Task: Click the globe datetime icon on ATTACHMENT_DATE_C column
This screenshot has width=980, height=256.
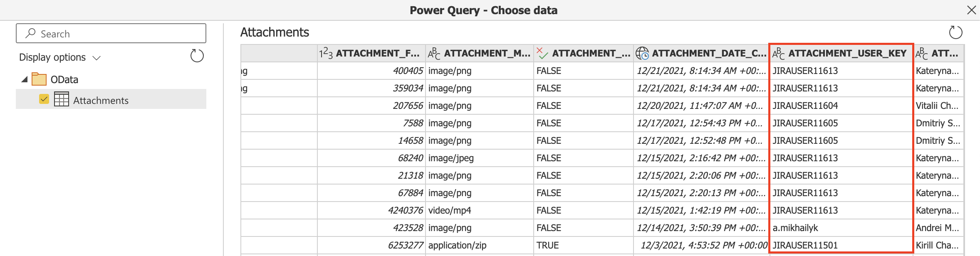Action: point(643,53)
